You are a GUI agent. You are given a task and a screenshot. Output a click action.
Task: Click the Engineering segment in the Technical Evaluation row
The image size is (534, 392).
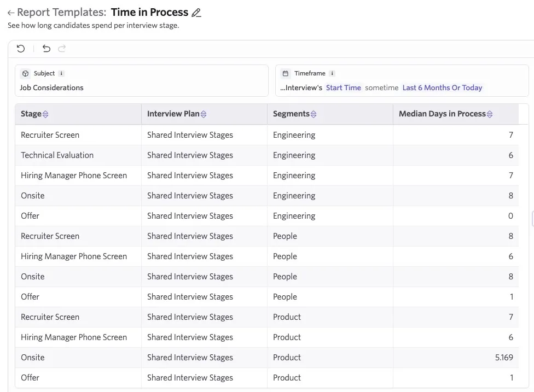pos(294,155)
